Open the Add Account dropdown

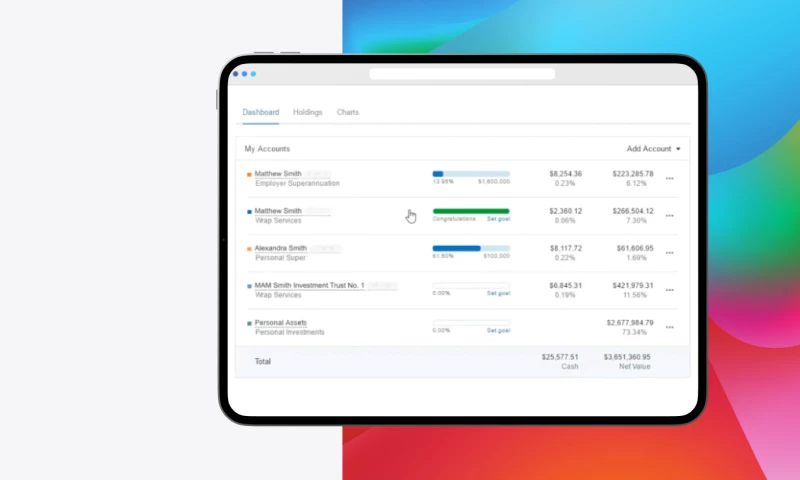coord(653,149)
